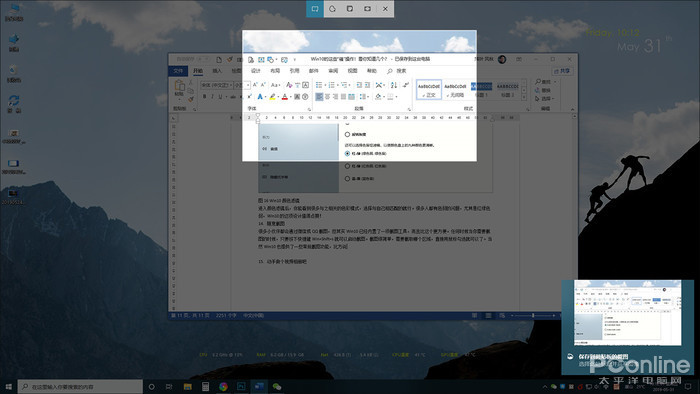Select the second red-green radio option below
The image size is (700, 394).
[x=347, y=166]
